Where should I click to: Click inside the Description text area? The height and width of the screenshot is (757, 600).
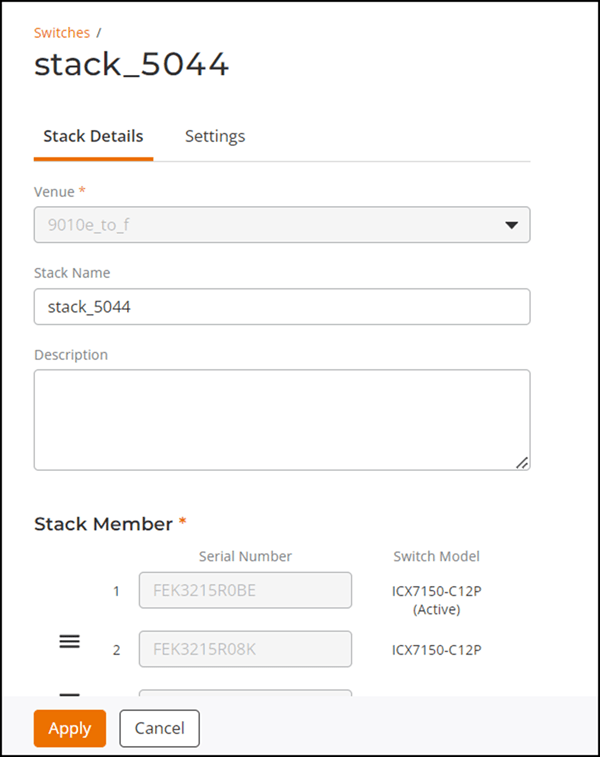click(282, 420)
